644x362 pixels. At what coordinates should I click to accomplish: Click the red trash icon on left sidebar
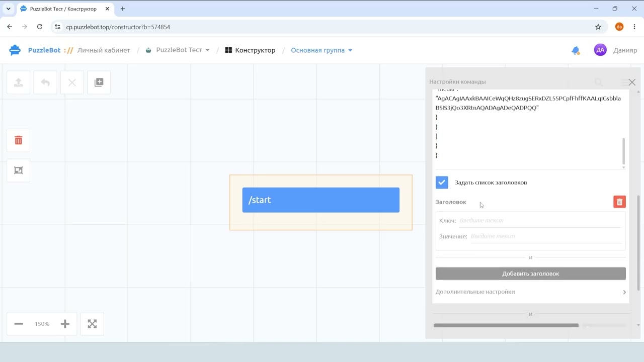coord(19,140)
